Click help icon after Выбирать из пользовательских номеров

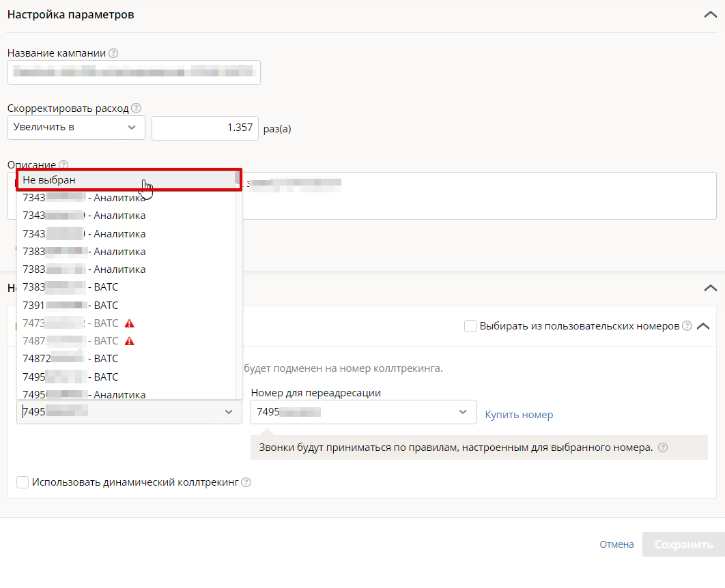pos(687,326)
